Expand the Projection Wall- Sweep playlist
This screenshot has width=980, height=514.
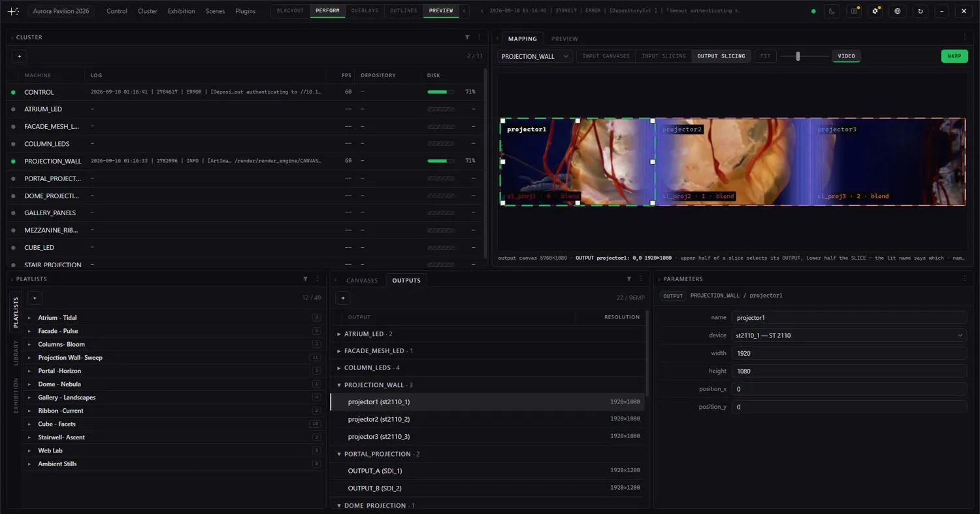tap(29, 358)
